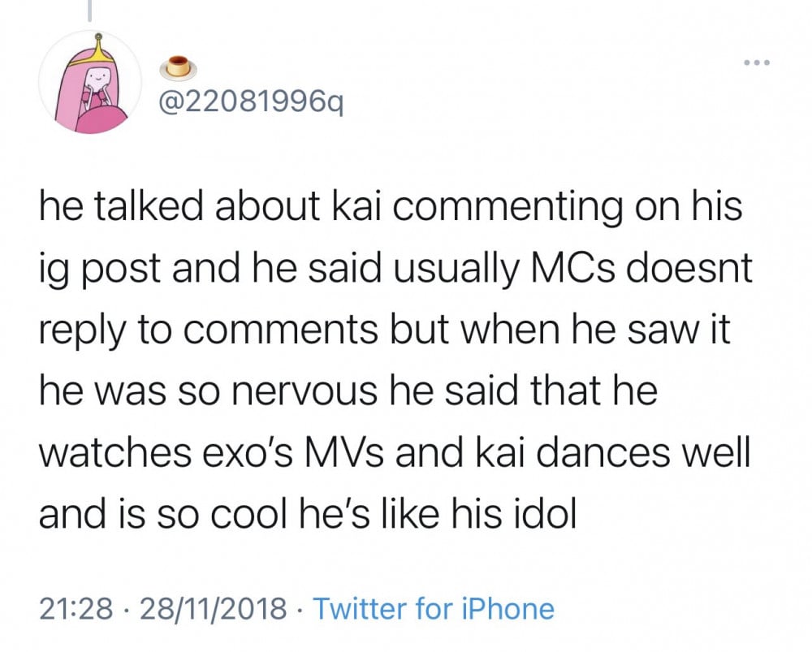Click the 21:28 timestamp
Image resolution: width=812 pixels, height=652 pixels.
[76, 608]
